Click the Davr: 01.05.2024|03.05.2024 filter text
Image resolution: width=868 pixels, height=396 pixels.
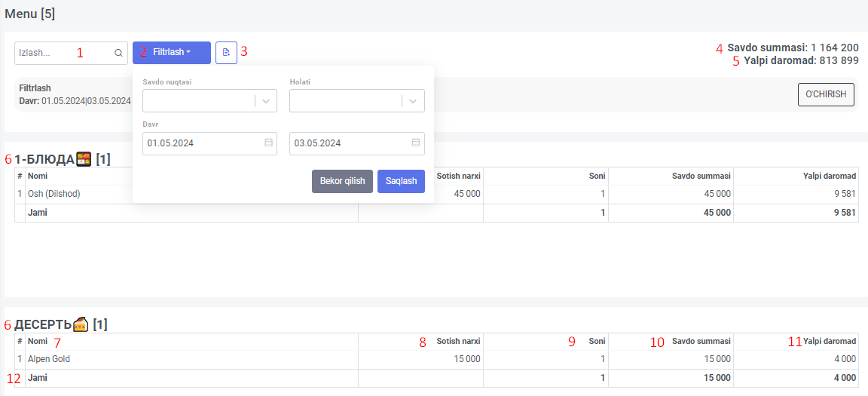click(75, 101)
